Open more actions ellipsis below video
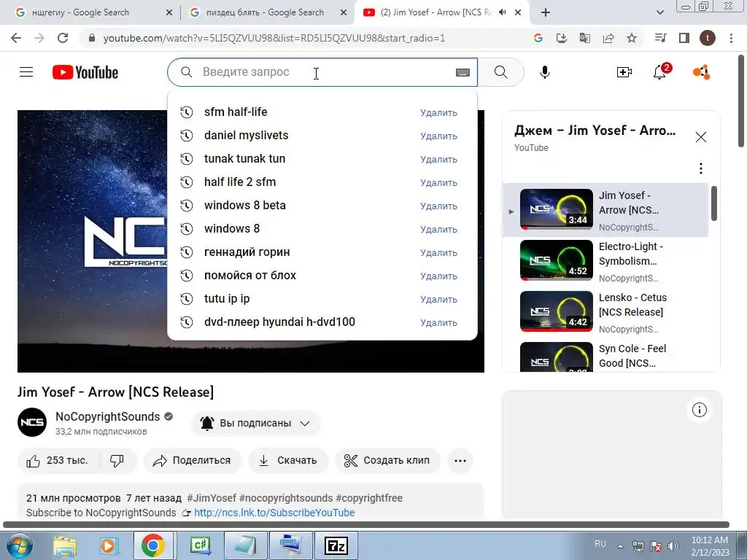The image size is (747, 560). pos(460,461)
